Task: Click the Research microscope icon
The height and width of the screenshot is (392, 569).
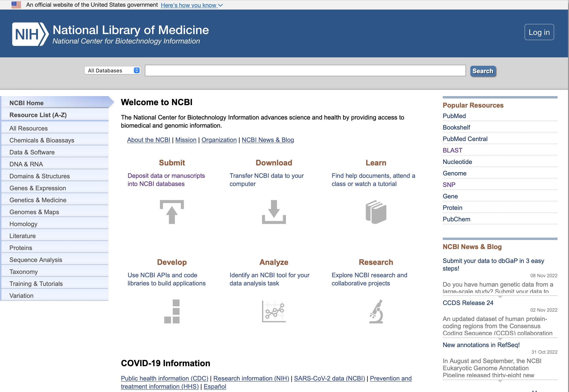Action: [x=376, y=311]
